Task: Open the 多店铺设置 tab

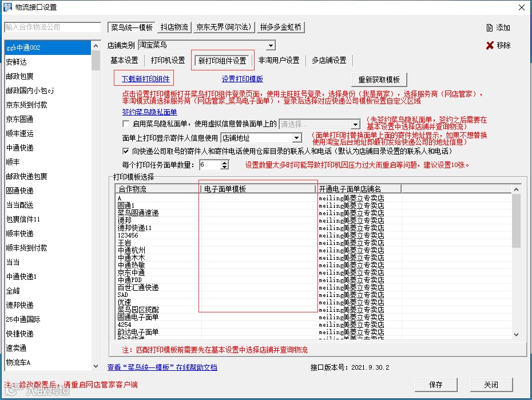Action: [x=329, y=61]
